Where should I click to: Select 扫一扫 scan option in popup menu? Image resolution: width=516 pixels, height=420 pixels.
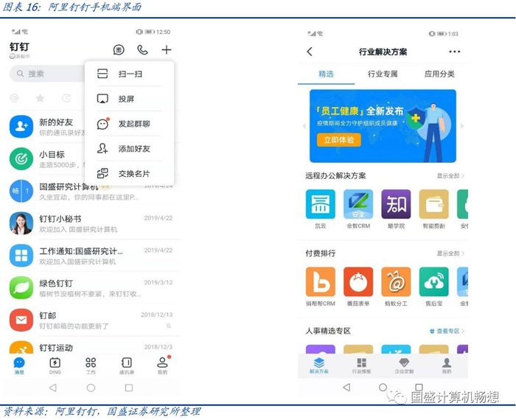129,74
